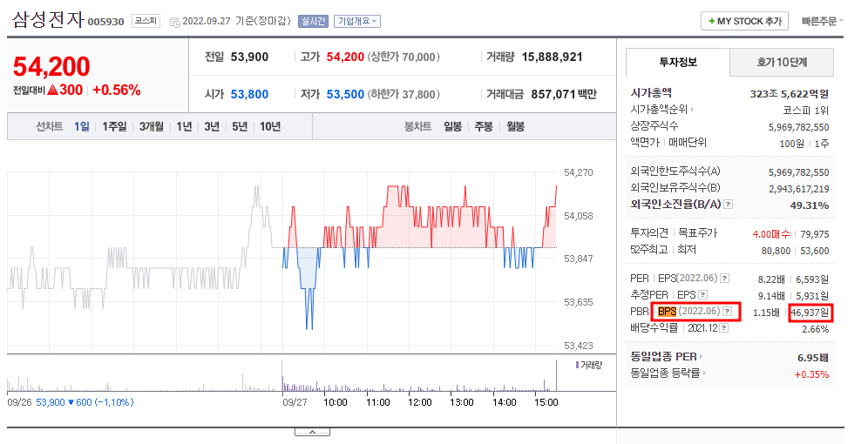Open the 투자정보 tab

click(x=677, y=62)
